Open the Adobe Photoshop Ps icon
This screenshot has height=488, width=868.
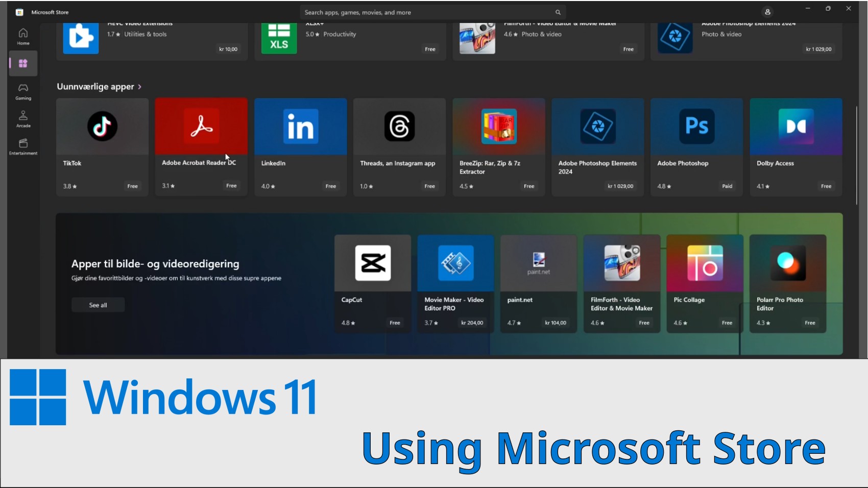[696, 126]
